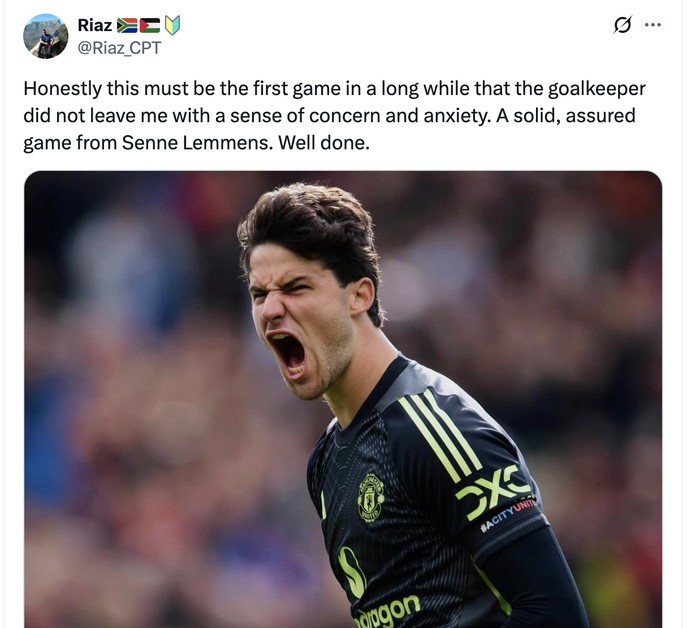Click the green-yellow beginner badge emoji
The height and width of the screenshot is (628, 700).
(x=172, y=25)
